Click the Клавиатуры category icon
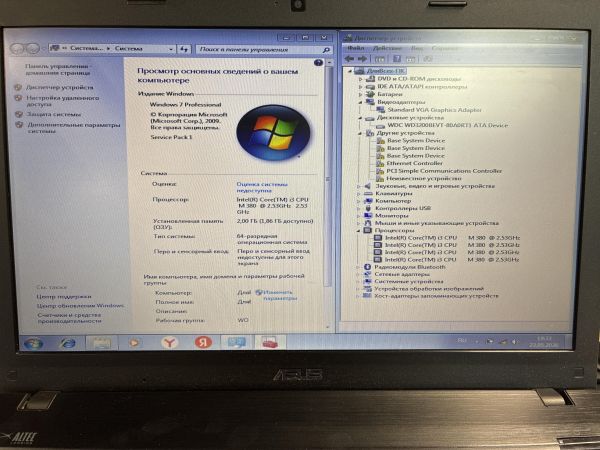 (x=368, y=194)
